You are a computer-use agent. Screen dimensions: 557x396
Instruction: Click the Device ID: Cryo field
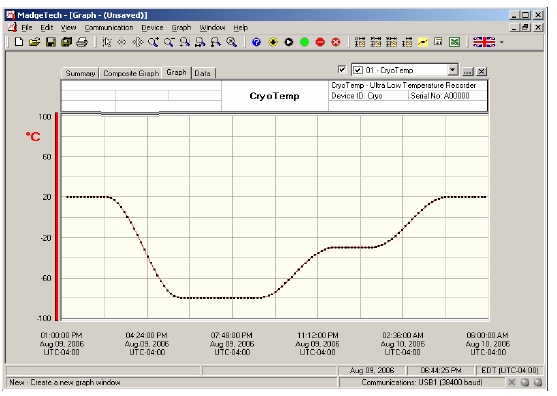pyautogui.click(x=368, y=96)
